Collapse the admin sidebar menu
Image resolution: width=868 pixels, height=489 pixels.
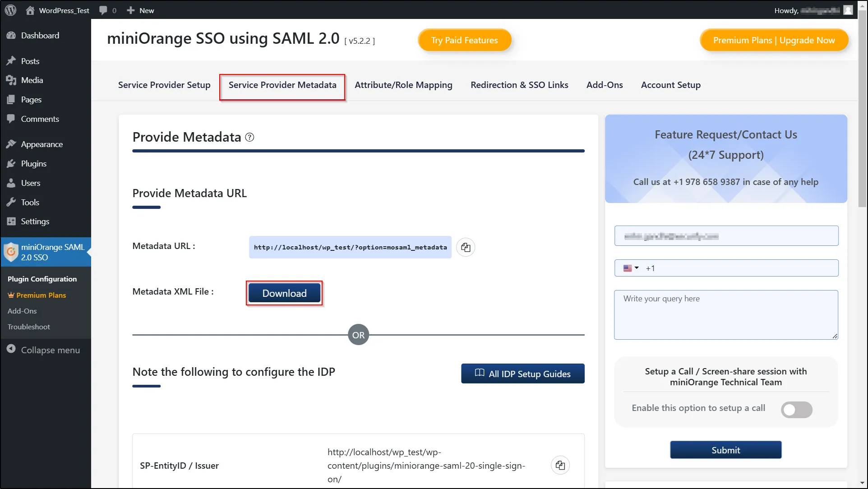tap(43, 350)
